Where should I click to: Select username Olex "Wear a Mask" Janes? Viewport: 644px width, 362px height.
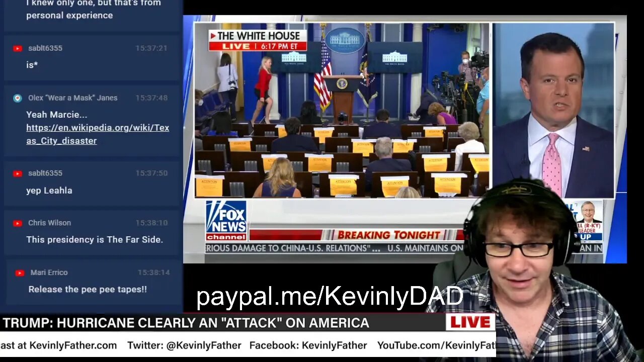pyautogui.click(x=72, y=98)
